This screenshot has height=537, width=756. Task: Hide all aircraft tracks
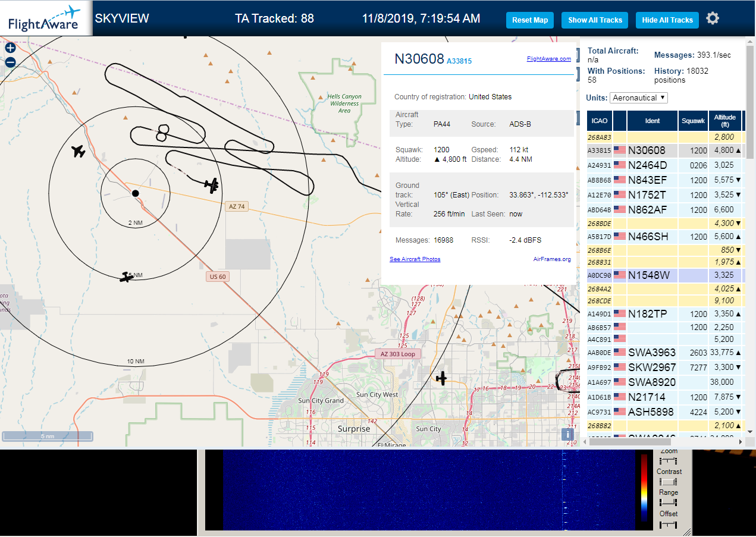667,20
